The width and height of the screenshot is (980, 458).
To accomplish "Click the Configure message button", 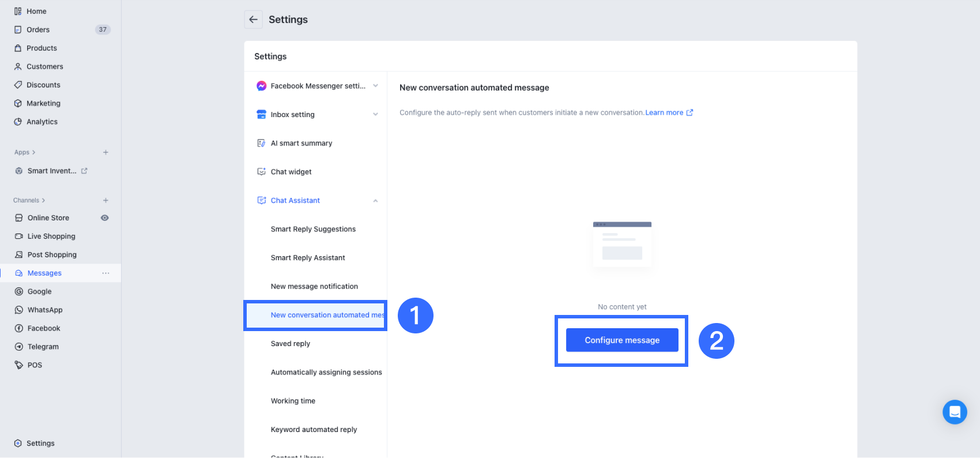I will pos(622,340).
